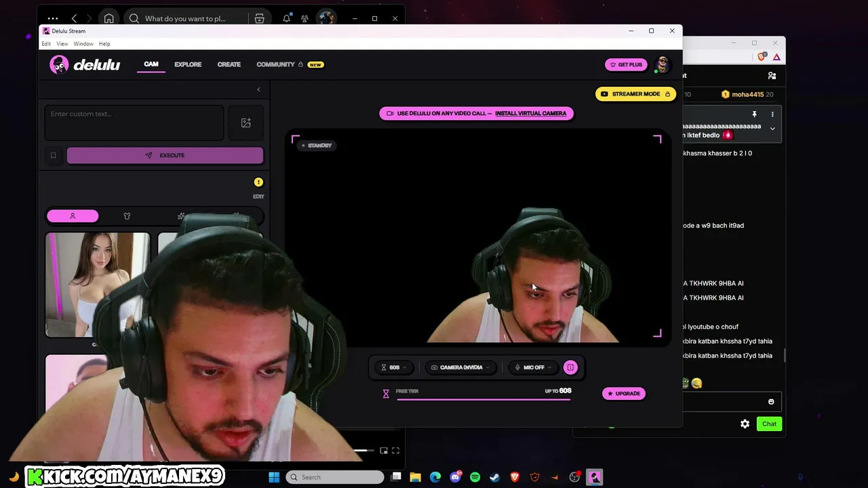Open Microsoft Edge from the taskbar
Image resolution: width=868 pixels, height=488 pixels.
point(435,477)
